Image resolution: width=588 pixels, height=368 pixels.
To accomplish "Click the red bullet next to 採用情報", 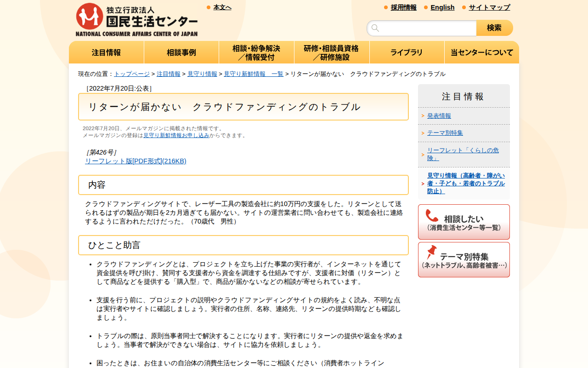I will [385, 7].
